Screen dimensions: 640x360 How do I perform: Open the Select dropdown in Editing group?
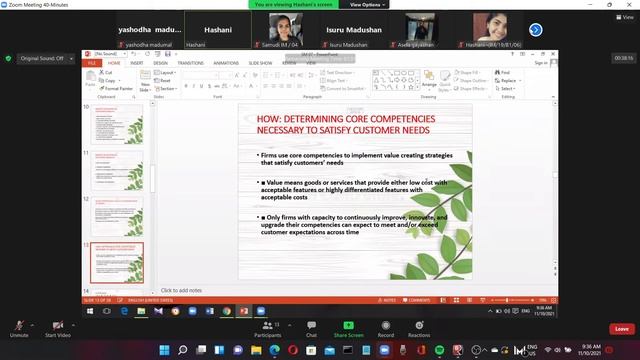(x=505, y=88)
